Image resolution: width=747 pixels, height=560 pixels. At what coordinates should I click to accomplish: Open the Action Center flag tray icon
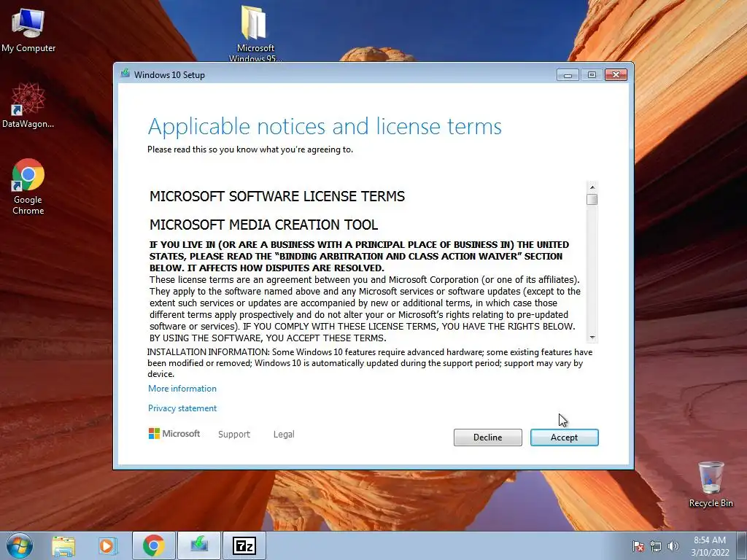pos(638,546)
